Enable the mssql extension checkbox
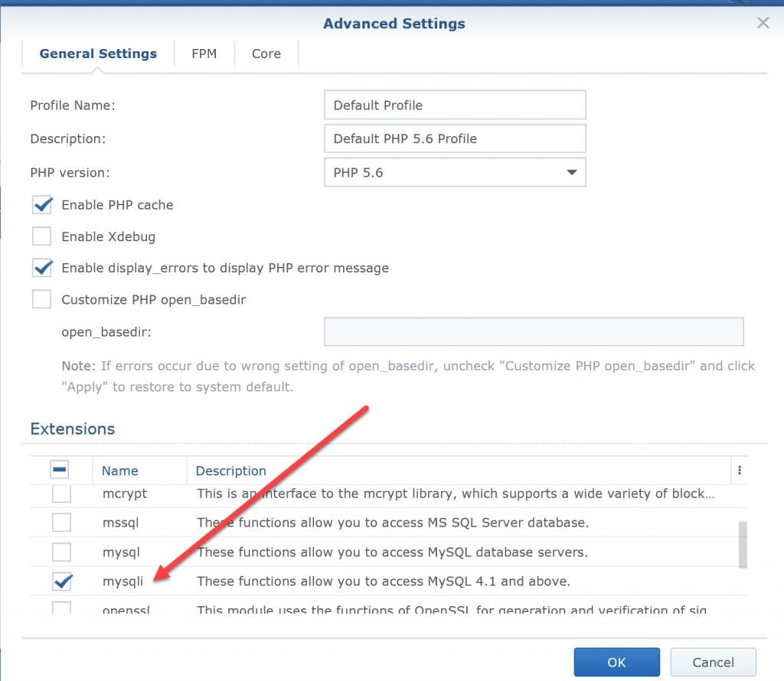 tap(61, 523)
